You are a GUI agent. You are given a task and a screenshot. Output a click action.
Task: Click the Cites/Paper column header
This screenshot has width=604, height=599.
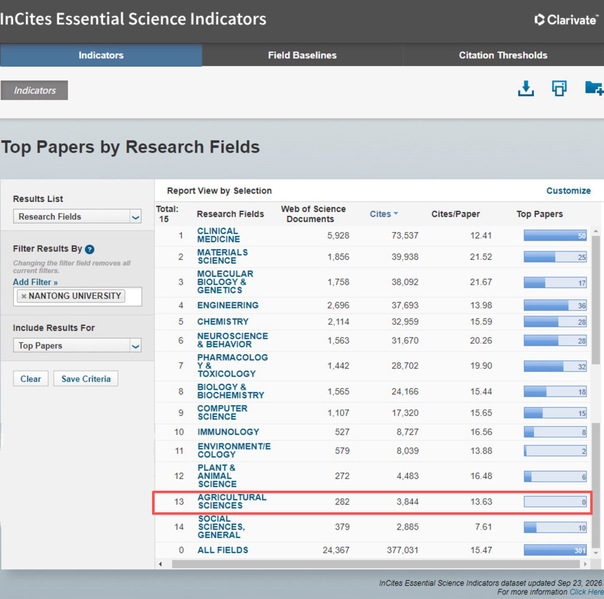455,214
